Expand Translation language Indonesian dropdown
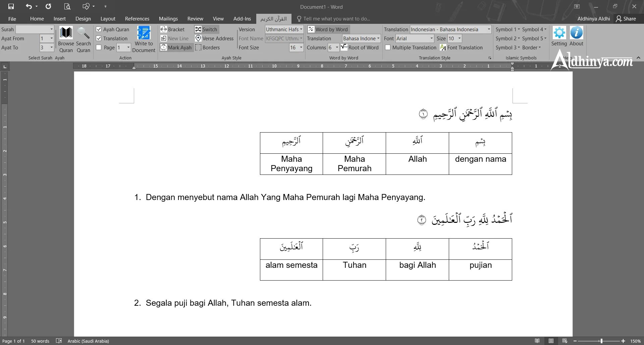Screen dimensions: 644x345 point(489,30)
